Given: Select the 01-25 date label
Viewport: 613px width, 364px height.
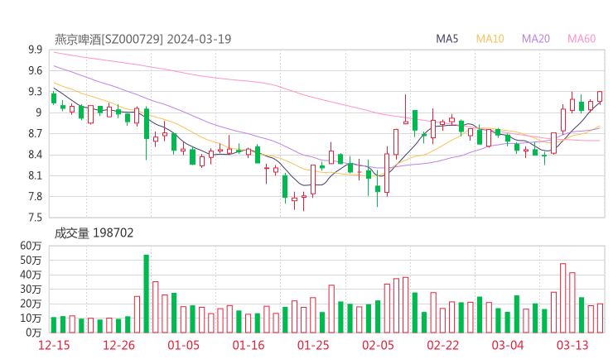Looking at the screenshot, I should click(313, 345).
